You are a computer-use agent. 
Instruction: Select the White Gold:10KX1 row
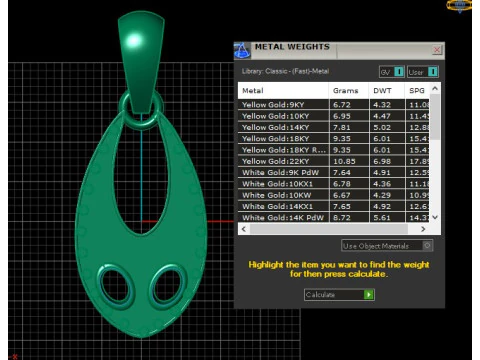pos(334,184)
